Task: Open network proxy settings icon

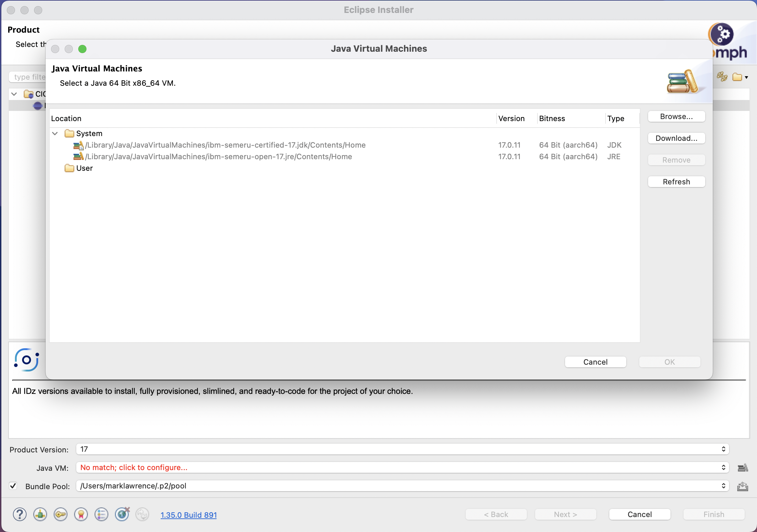Action: point(40,514)
